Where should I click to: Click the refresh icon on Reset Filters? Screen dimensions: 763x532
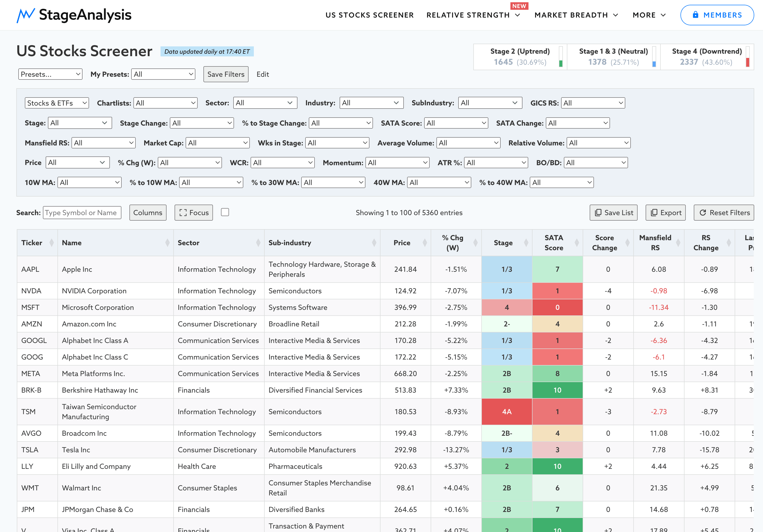click(x=703, y=213)
